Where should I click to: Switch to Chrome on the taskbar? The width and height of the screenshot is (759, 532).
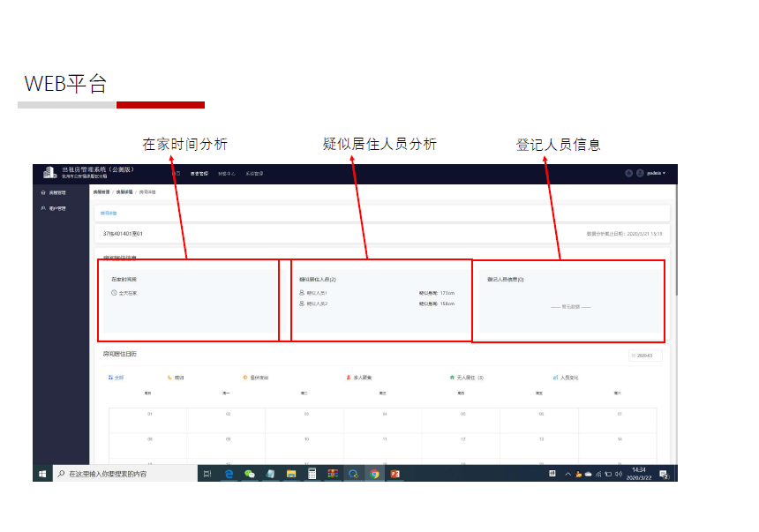point(374,474)
